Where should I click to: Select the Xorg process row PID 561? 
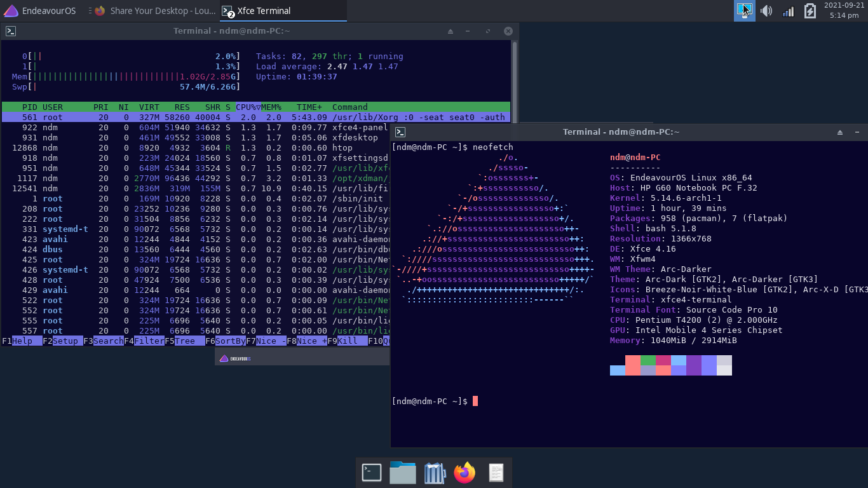point(256,117)
